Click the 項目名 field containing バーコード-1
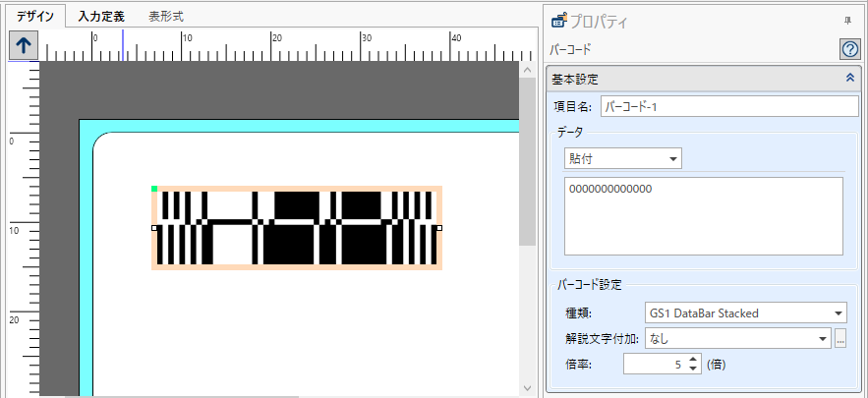Viewport: 868px width, 398px height. point(729,106)
